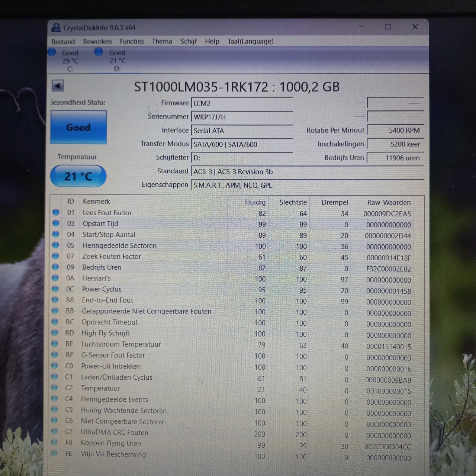Click the 5400 RPM rotation field
Viewport: 476px width, 476px height.
click(x=395, y=131)
